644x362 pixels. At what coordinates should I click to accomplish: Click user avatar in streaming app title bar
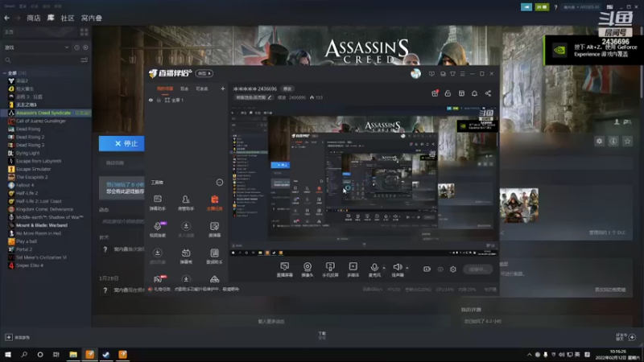(x=415, y=73)
